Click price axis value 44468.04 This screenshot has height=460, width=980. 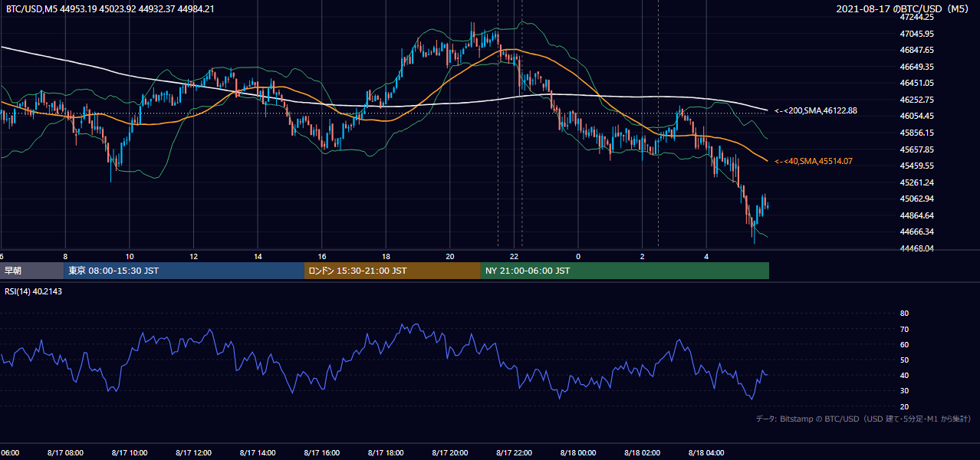(916, 248)
